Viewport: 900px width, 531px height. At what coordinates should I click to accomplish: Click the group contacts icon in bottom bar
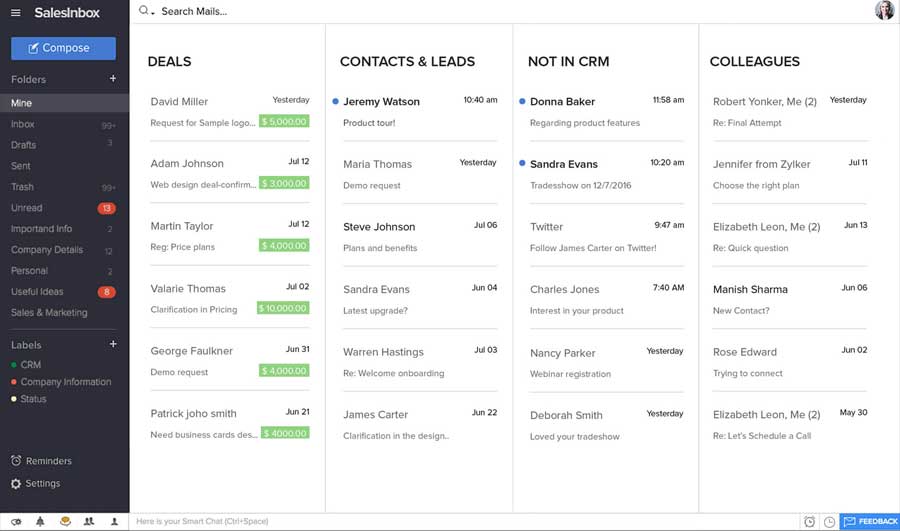89,521
